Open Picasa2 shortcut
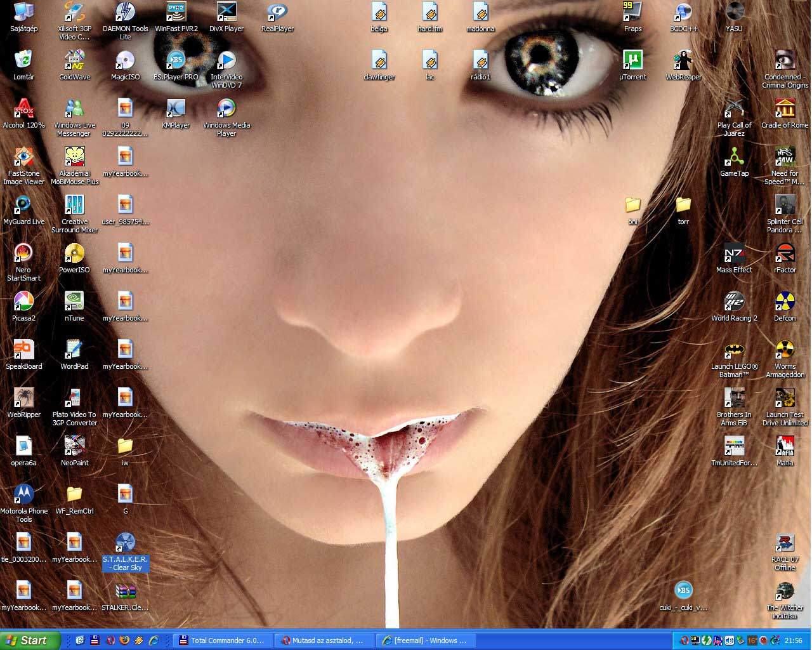This screenshot has height=650, width=812. [24, 307]
